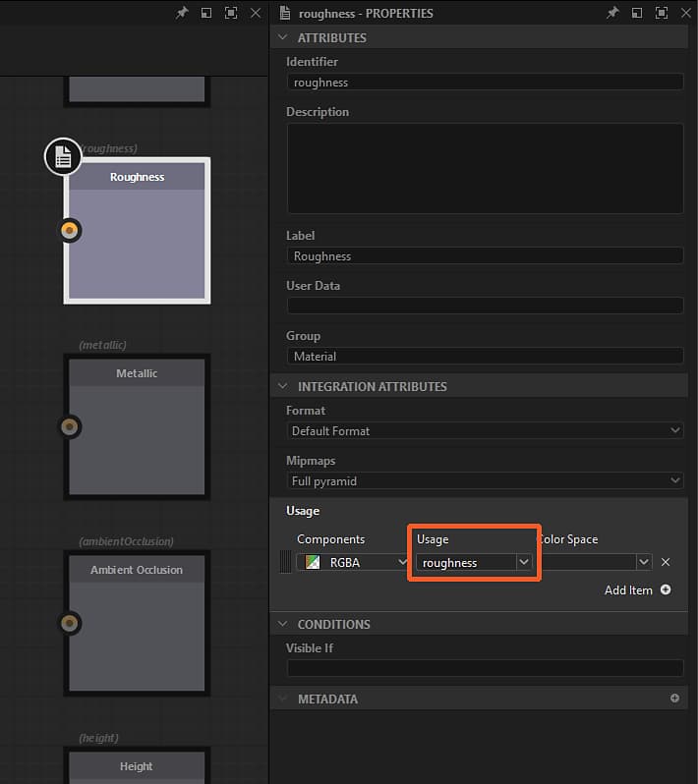The width and height of the screenshot is (698, 784).
Task: Select the Metallic output node
Action: pos(137,427)
